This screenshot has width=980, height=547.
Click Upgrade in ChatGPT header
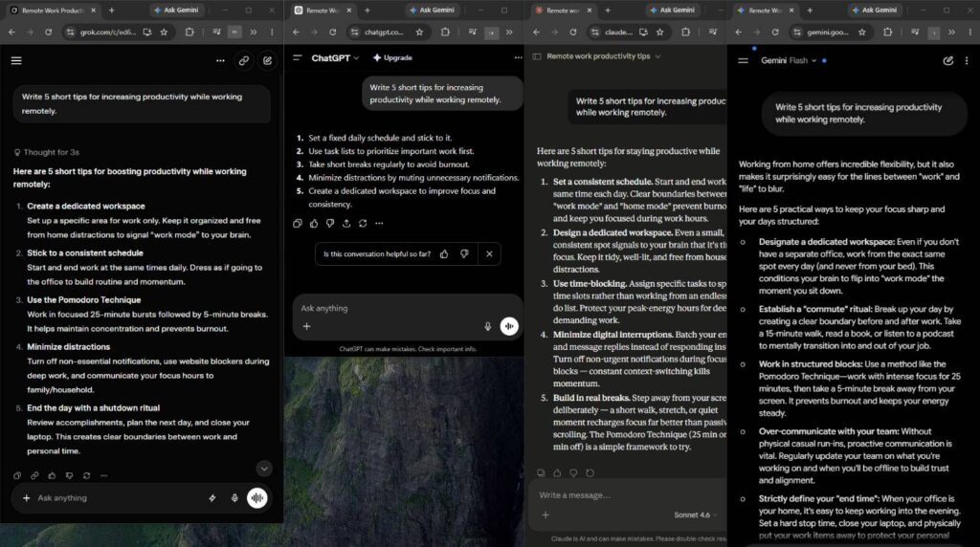pos(392,57)
